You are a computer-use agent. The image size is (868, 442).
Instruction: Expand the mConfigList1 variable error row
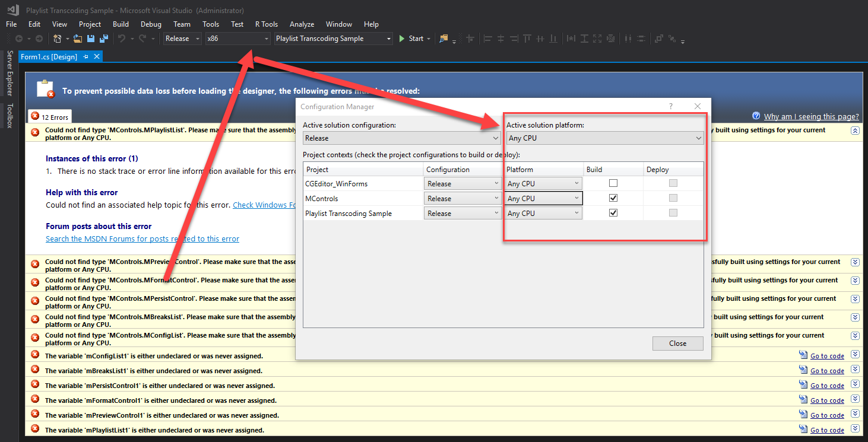(x=855, y=354)
